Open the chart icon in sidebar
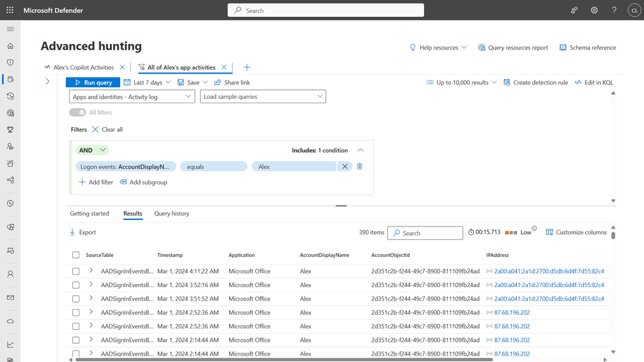This screenshot has height=362, width=644. tap(10, 345)
